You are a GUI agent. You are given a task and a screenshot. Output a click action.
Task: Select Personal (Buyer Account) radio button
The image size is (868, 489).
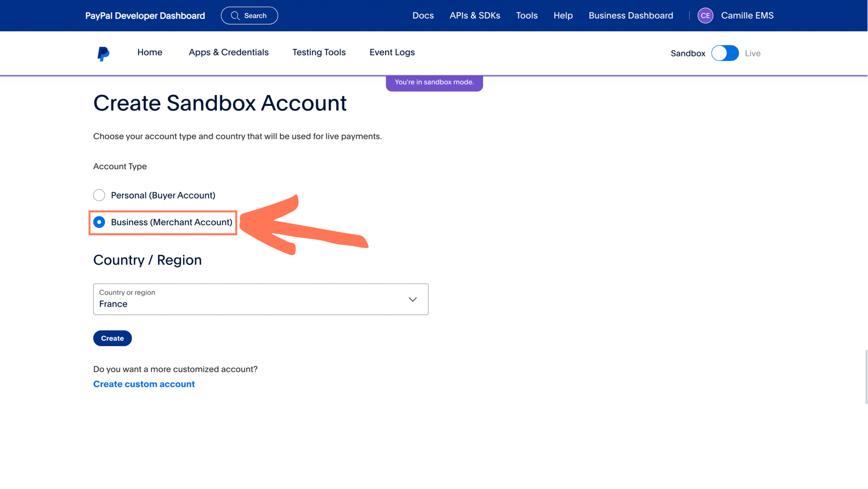click(99, 195)
